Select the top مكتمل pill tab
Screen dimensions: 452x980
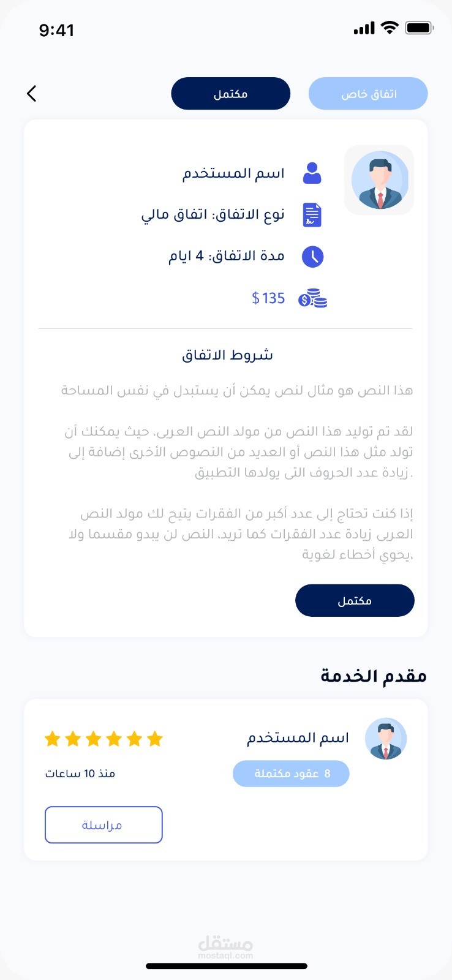pos(231,94)
